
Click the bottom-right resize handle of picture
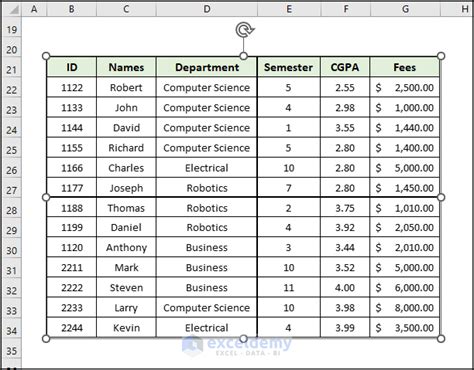pyautogui.click(x=441, y=339)
